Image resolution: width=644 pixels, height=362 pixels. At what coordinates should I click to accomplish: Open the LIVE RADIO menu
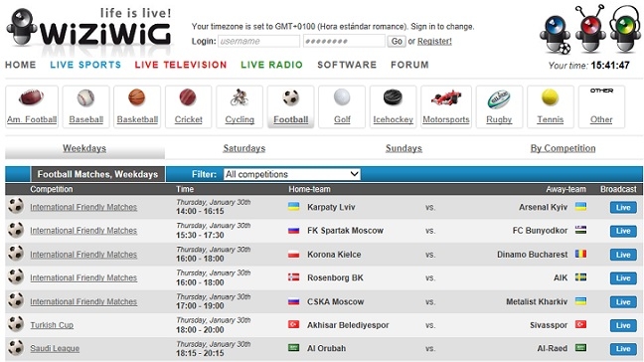[x=271, y=65]
